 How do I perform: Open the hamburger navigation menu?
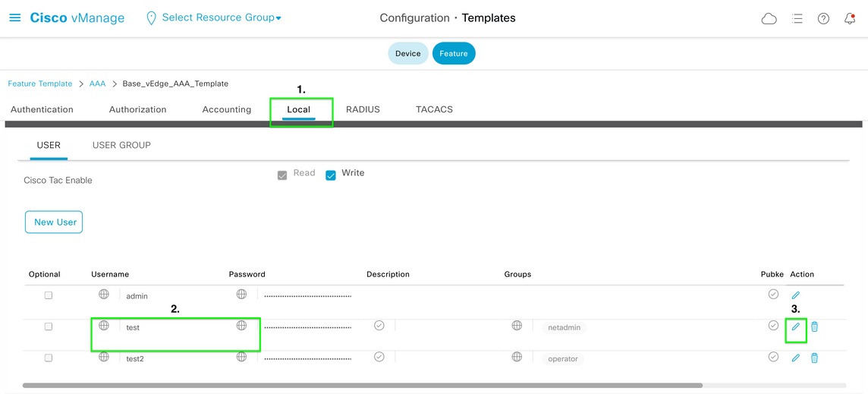[15, 17]
